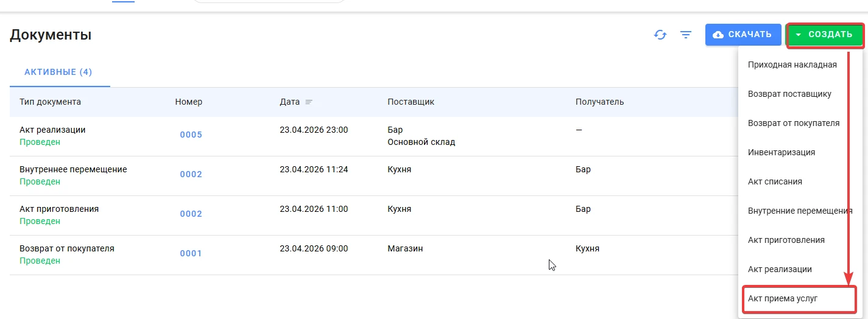The image size is (868, 319).
Task: Click the refresh documents icon
Action: coord(660,35)
